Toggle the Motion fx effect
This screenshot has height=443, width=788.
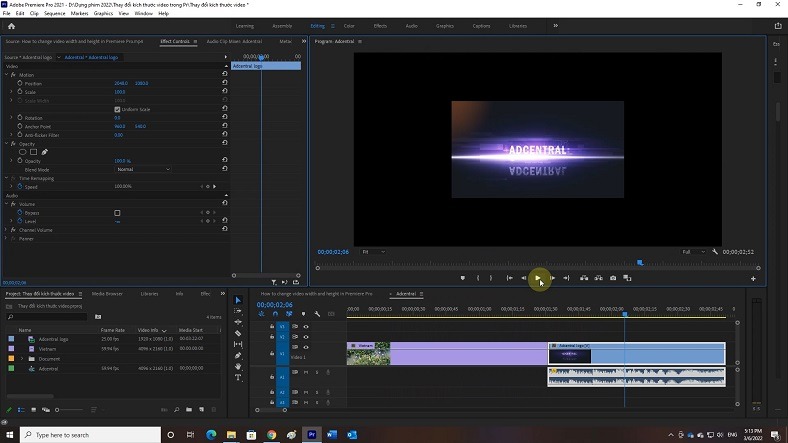13,75
